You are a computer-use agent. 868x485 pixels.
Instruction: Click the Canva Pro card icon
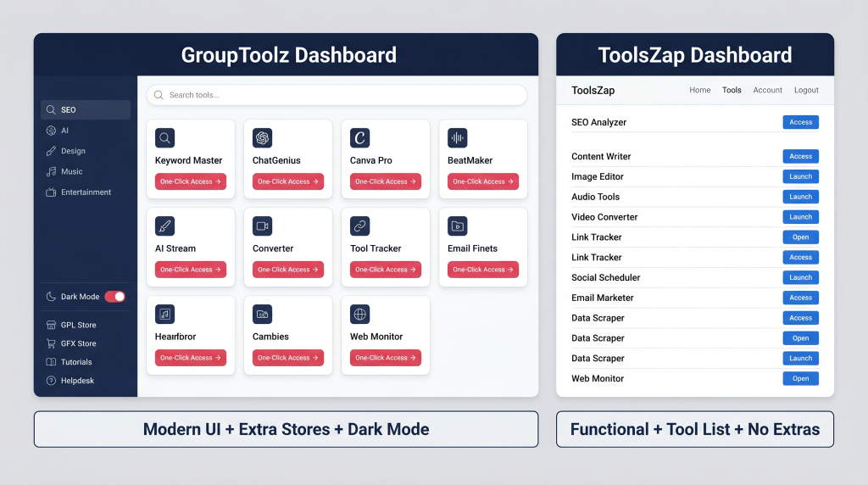point(359,138)
